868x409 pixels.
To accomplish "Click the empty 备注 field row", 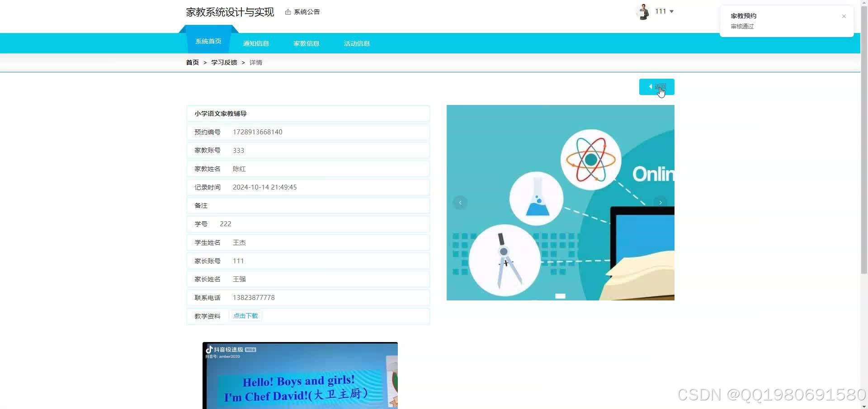I will click(308, 205).
